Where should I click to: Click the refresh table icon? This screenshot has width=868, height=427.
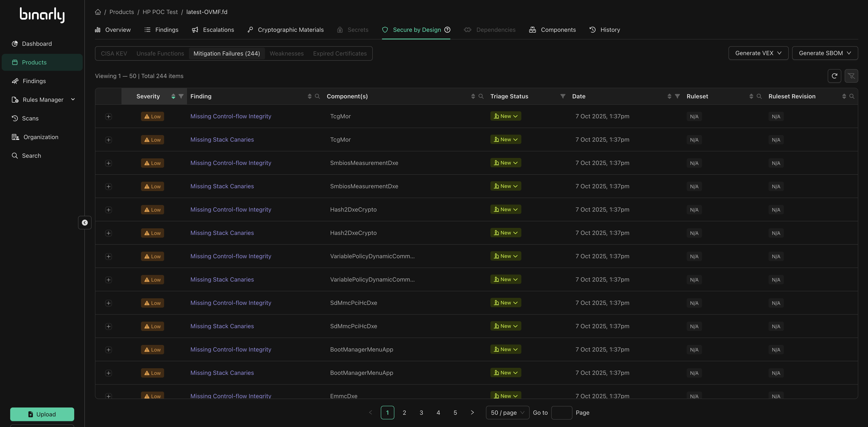[x=834, y=76]
